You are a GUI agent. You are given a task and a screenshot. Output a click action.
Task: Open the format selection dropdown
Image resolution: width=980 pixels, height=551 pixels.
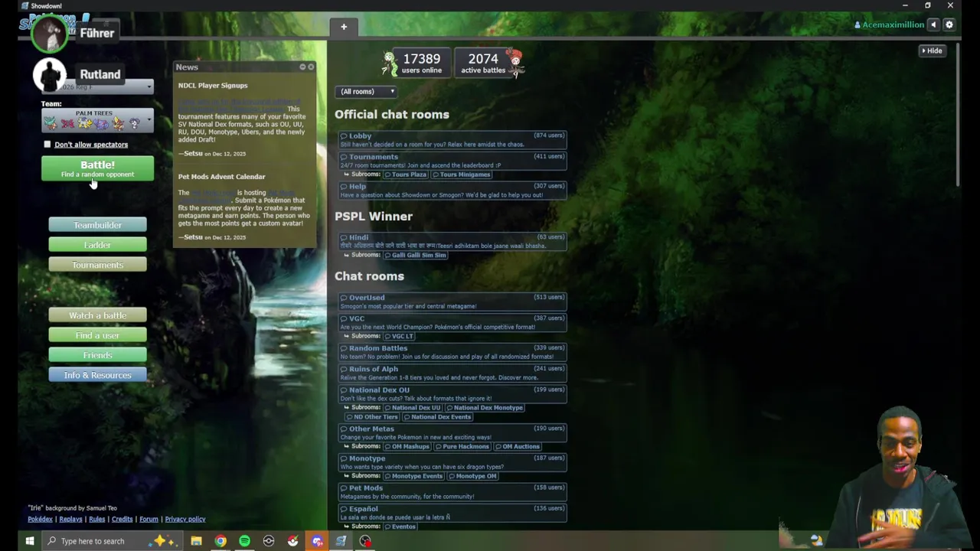pos(97,87)
